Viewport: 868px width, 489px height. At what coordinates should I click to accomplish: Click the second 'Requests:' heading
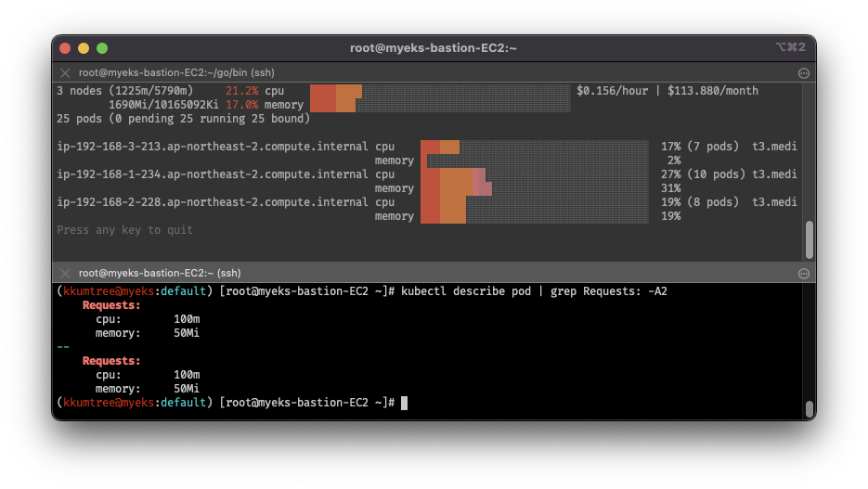pyautogui.click(x=111, y=361)
